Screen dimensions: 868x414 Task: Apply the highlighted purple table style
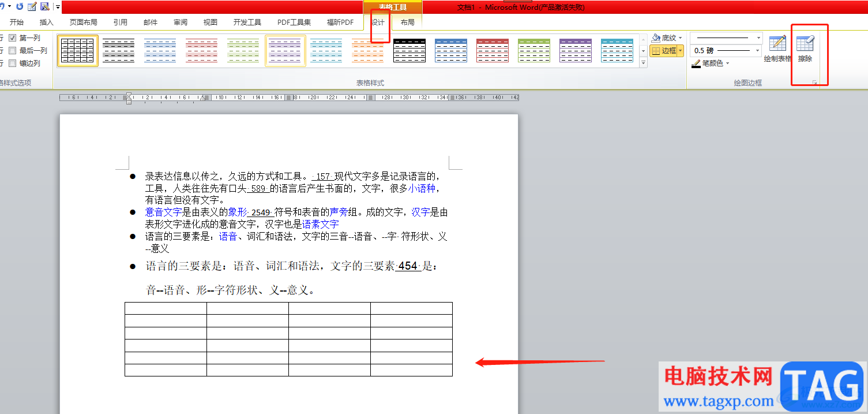285,51
